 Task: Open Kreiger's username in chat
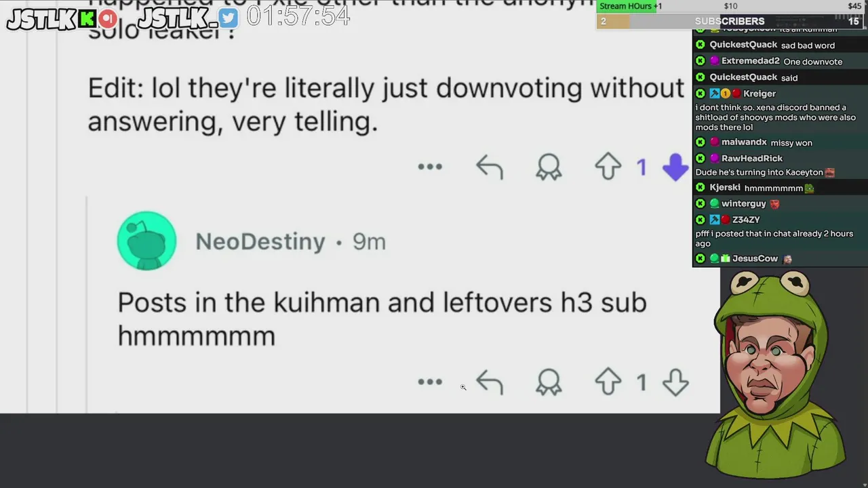coord(759,94)
